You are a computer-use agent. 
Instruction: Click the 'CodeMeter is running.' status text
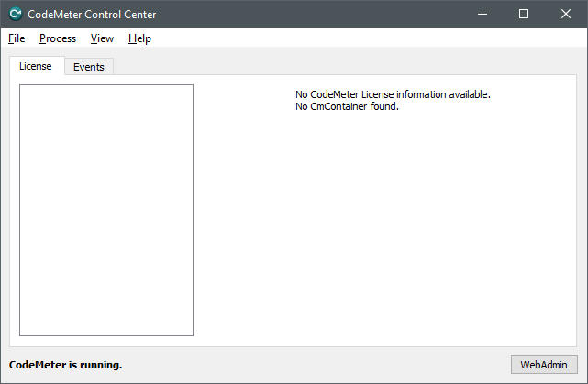66,365
